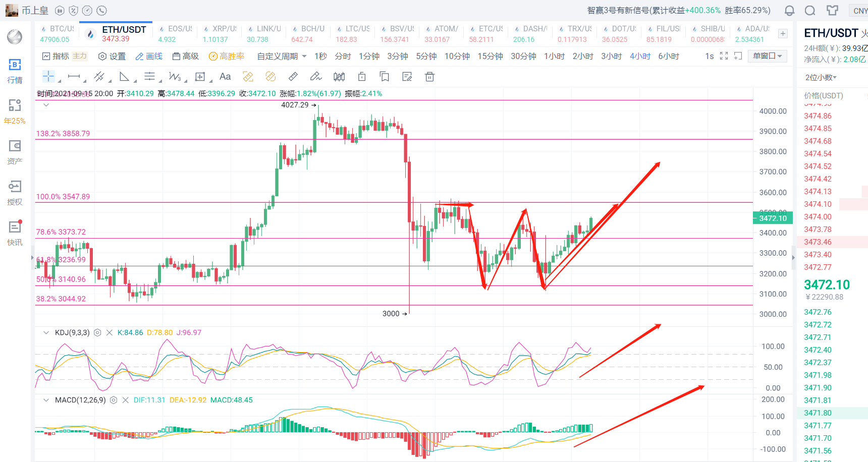The width and height of the screenshot is (868, 462).
Task: Click the candlestick style icon
Action: point(339,77)
